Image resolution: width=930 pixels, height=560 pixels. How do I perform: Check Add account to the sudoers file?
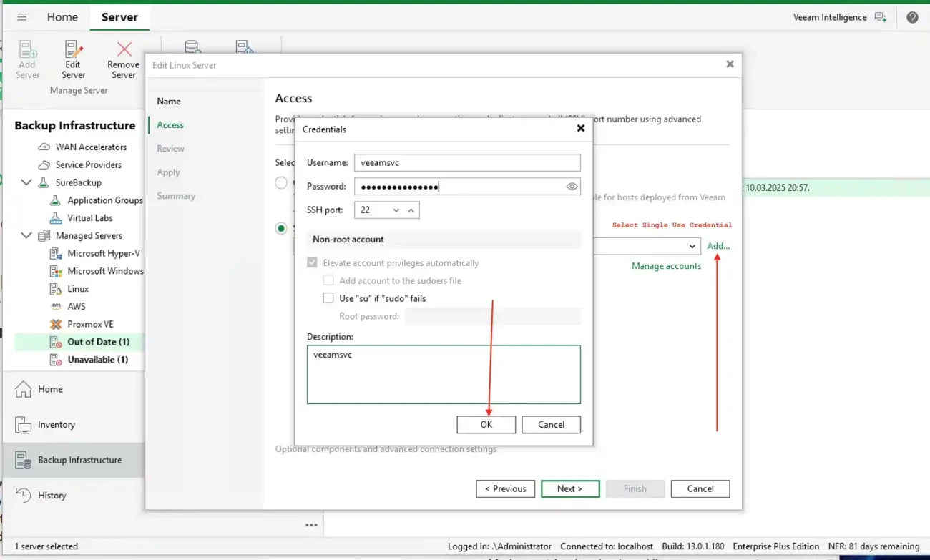pos(328,280)
